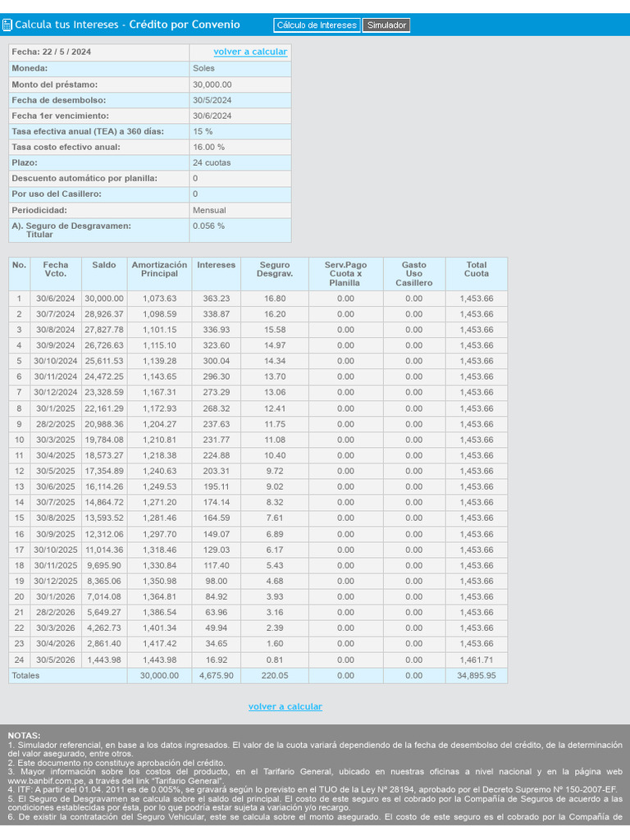Click the final installment amount 1,461.71
This screenshot has height=840, width=630.
pos(476,660)
